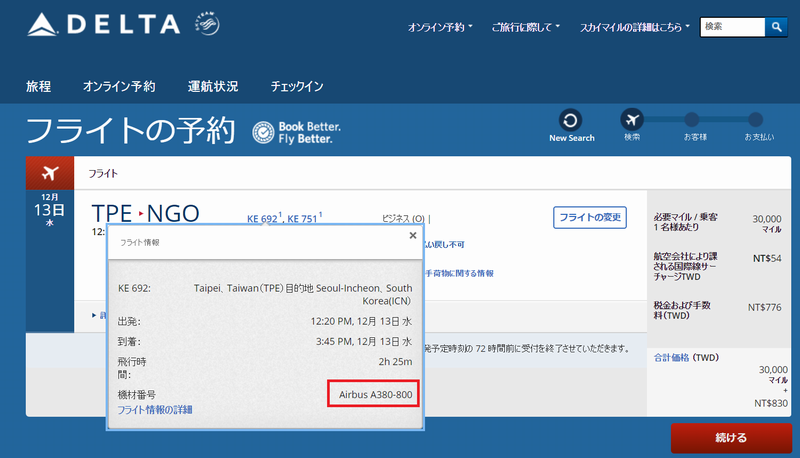Click the KE 751 flight link
The width and height of the screenshot is (800, 458).
[x=304, y=218]
